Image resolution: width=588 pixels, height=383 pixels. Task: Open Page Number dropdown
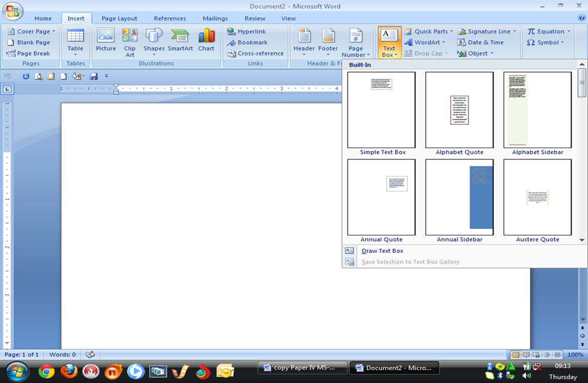coord(355,43)
